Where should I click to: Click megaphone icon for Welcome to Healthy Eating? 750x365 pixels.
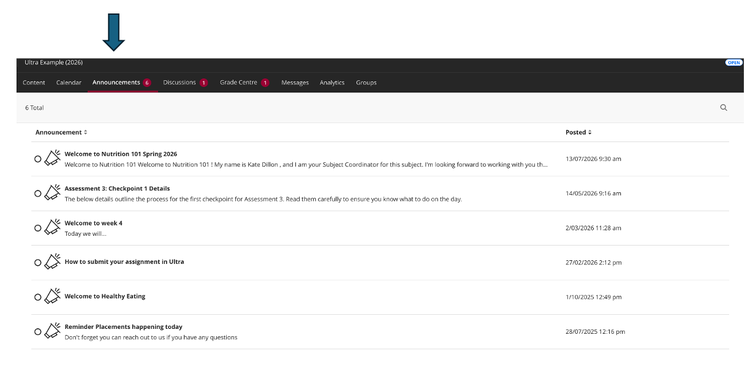click(53, 296)
